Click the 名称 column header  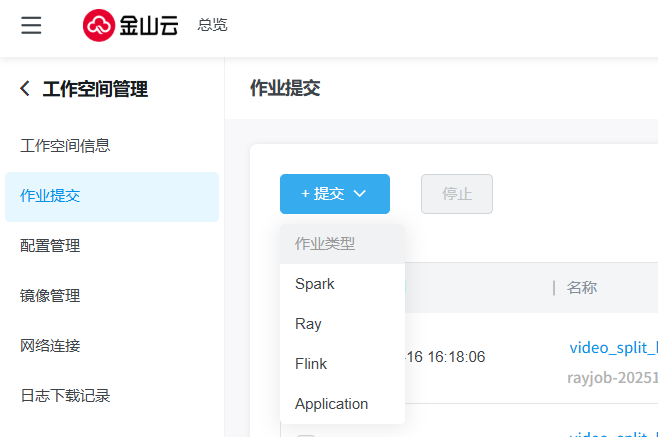tap(582, 288)
